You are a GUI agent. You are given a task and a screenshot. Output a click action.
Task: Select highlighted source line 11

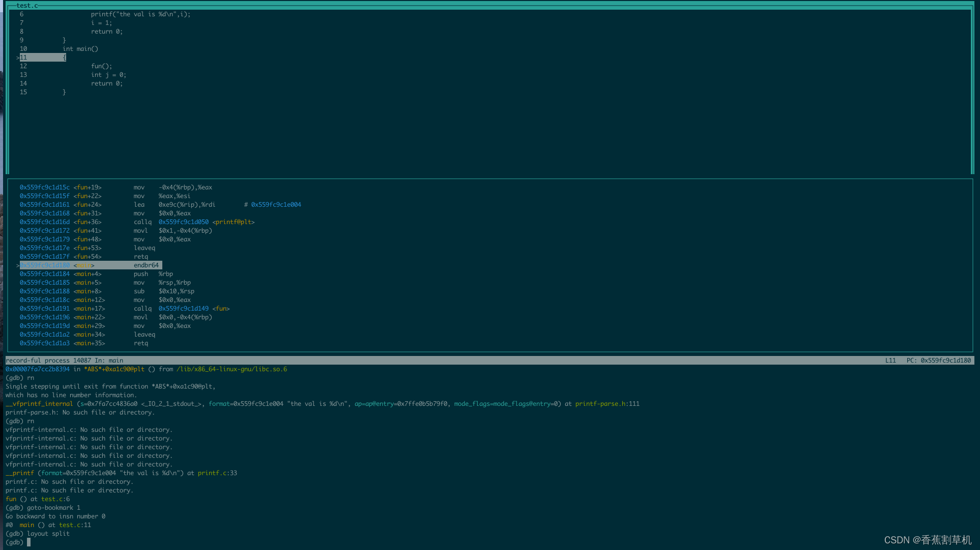click(43, 58)
